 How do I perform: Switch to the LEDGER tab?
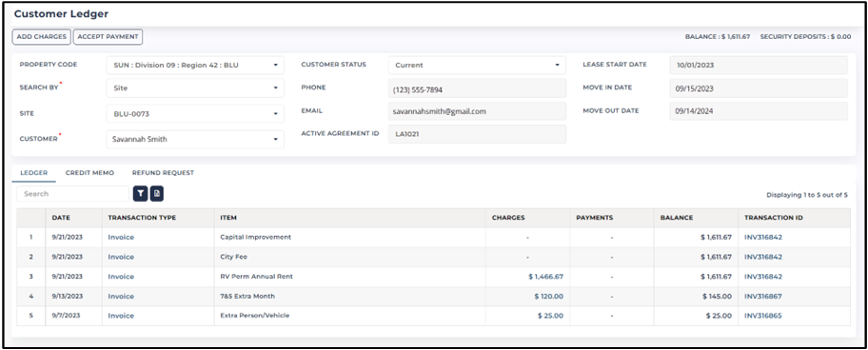(x=33, y=173)
